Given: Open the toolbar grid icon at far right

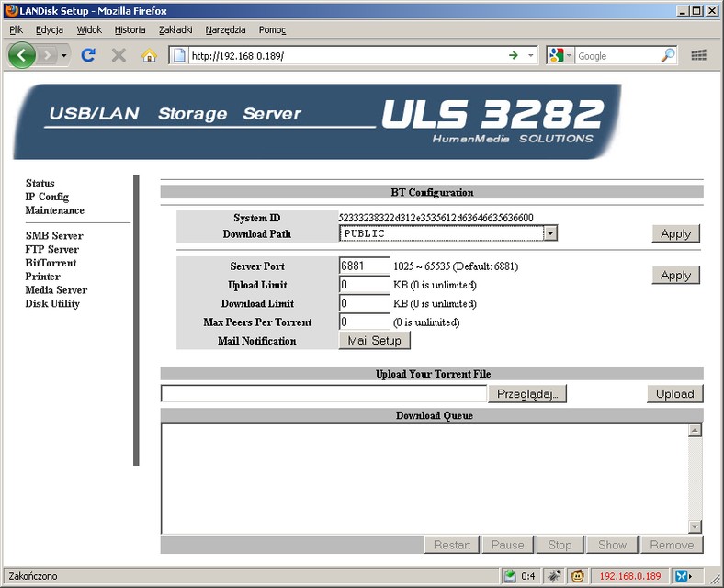Looking at the screenshot, I should click(x=698, y=55).
